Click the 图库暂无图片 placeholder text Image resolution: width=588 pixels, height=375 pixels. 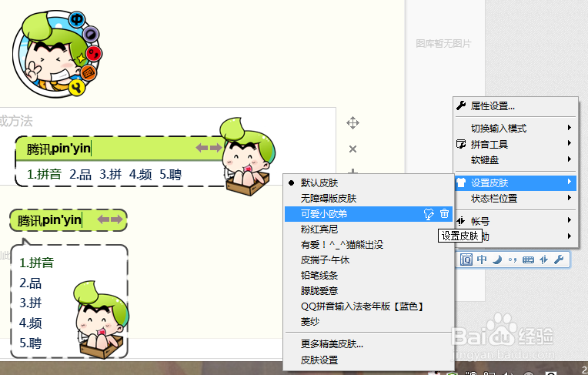[443, 44]
